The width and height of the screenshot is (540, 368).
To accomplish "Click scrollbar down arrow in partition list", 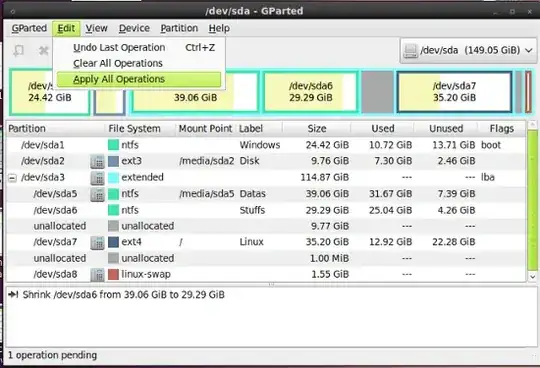I will (532, 276).
